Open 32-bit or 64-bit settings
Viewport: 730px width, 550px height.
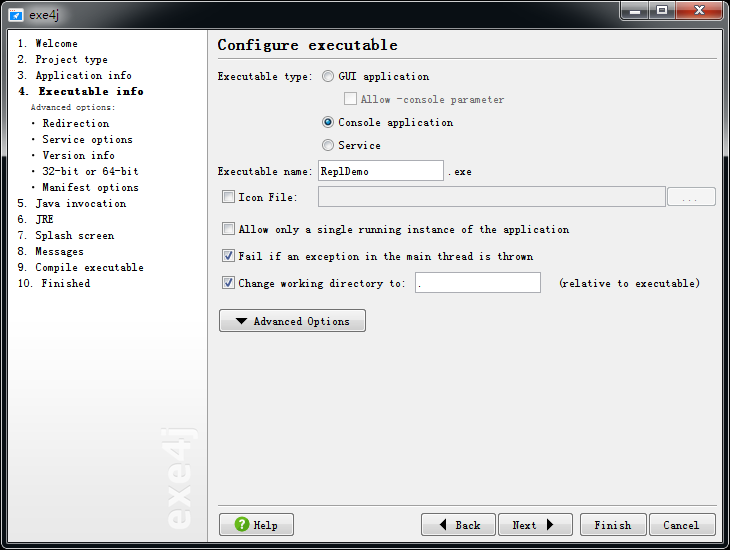tap(90, 171)
